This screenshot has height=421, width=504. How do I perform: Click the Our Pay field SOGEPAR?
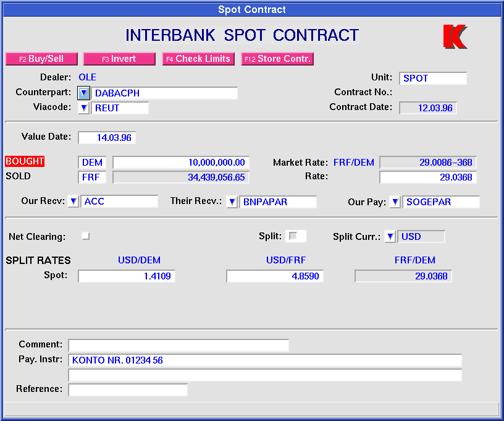442,202
